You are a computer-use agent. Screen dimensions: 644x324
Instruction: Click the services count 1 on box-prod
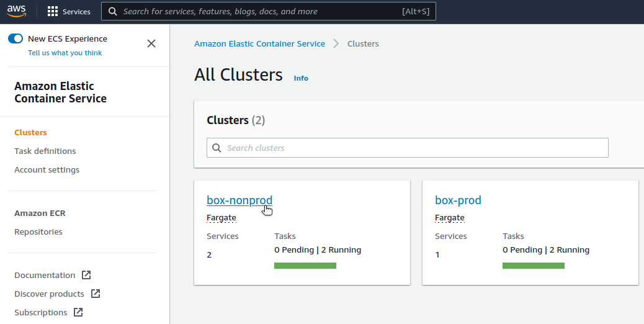pos(437,255)
